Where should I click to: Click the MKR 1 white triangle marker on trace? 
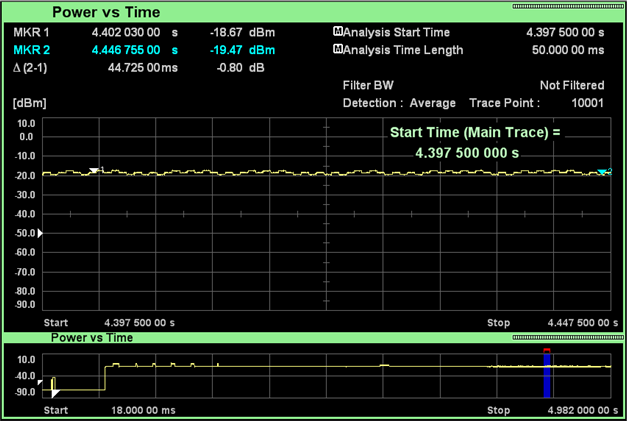click(x=93, y=171)
